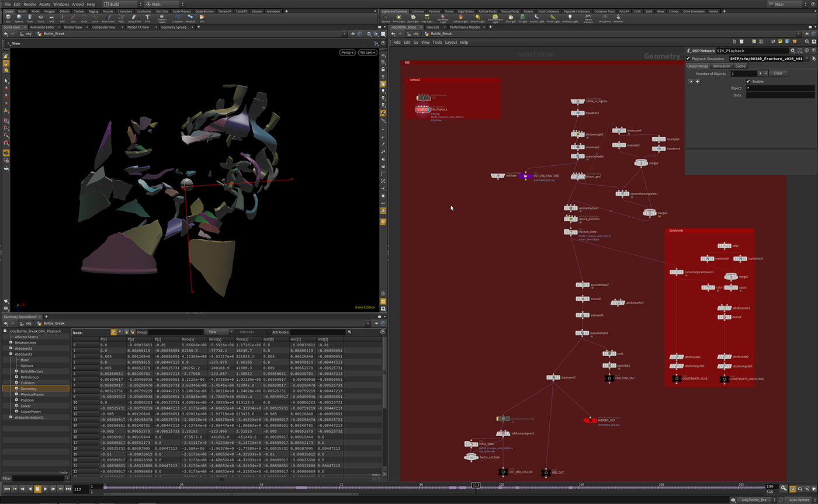This screenshot has height=504, width=818.
Task: Expand the Relationships tree node
Action: coord(11,343)
